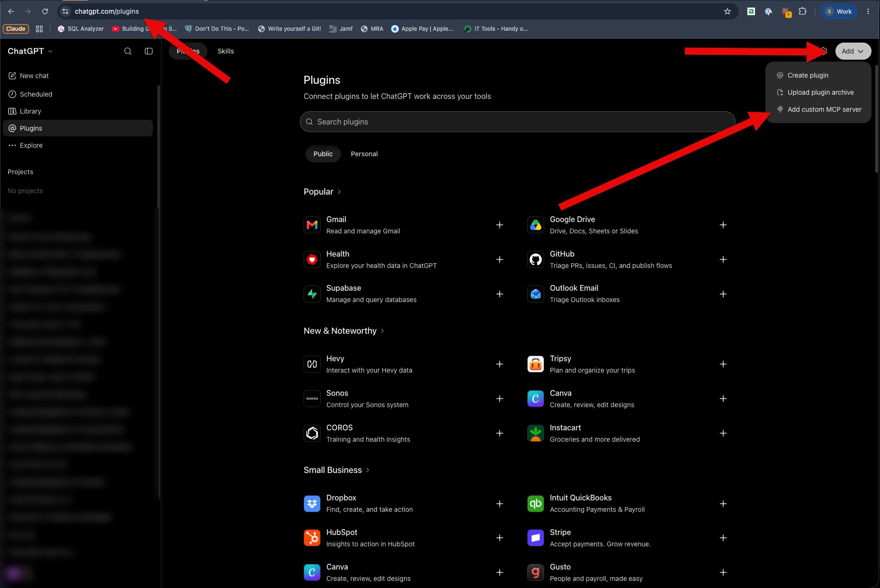This screenshot has height=588, width=880.
Task: Collapse the sidebar with the panel icon
Action: tap(149, 51)
